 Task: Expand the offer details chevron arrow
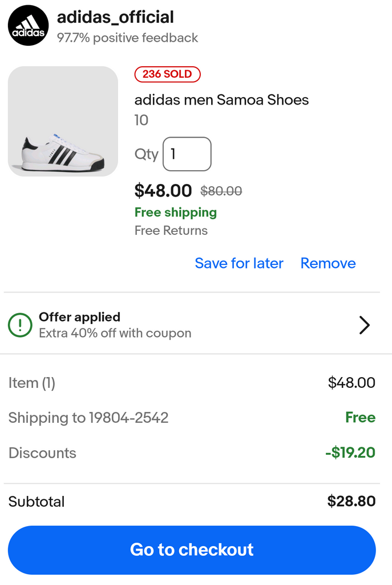[364, 325]
